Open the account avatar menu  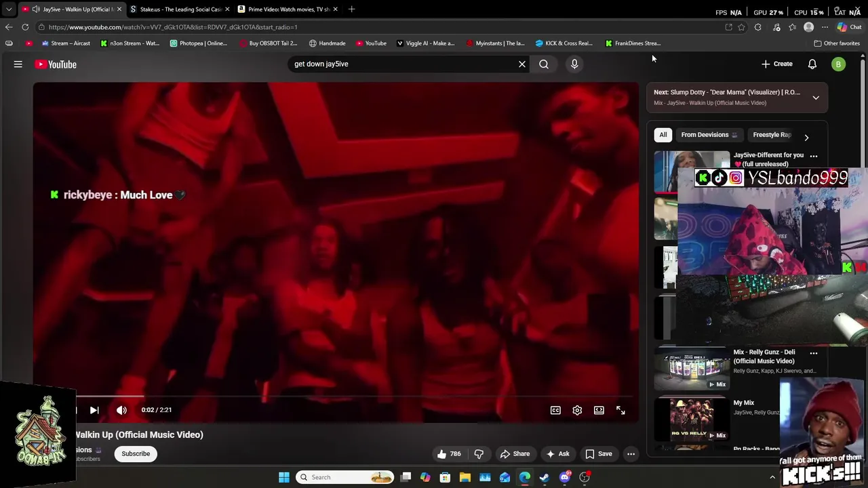point(839,64)
